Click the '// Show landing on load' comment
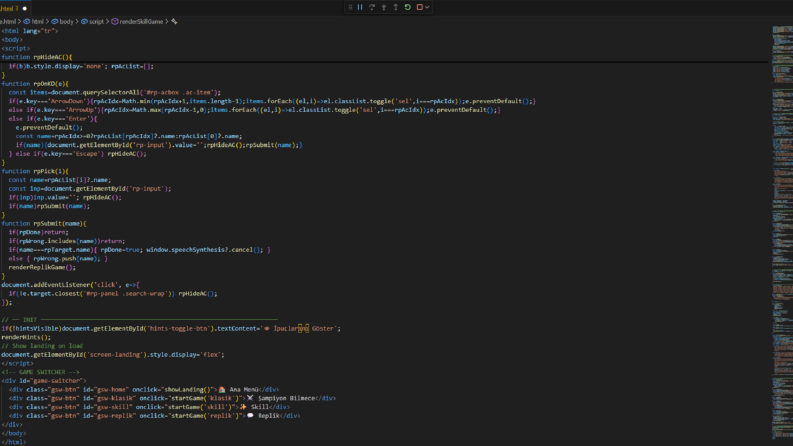This screenshot has width=793, height=446. point(42,346)
